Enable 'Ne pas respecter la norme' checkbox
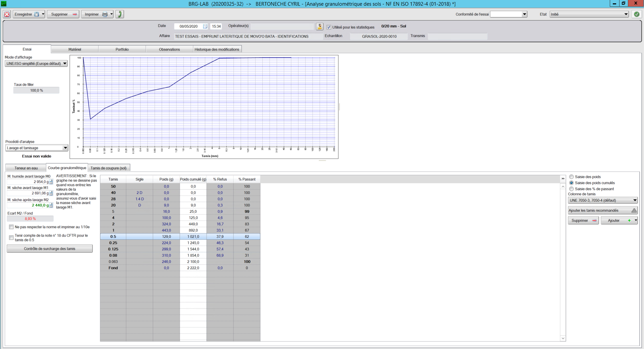 (11, 227)
